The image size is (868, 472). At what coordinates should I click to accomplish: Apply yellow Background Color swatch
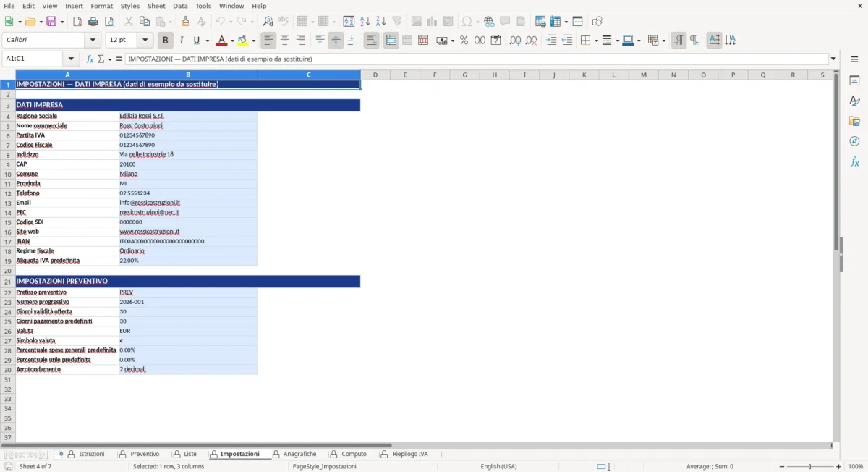(x=244, y=41)
